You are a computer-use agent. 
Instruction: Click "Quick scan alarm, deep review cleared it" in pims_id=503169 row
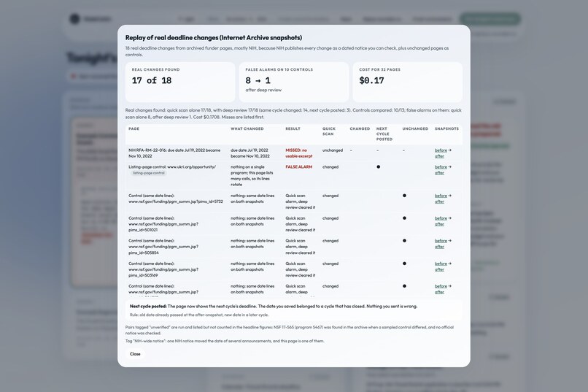pyautogui.click(x=301, y=269)
